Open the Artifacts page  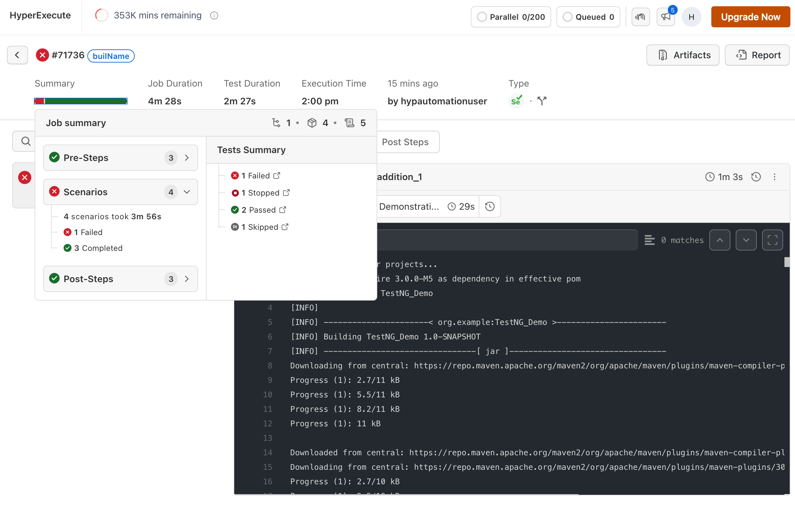pos(683,55)
